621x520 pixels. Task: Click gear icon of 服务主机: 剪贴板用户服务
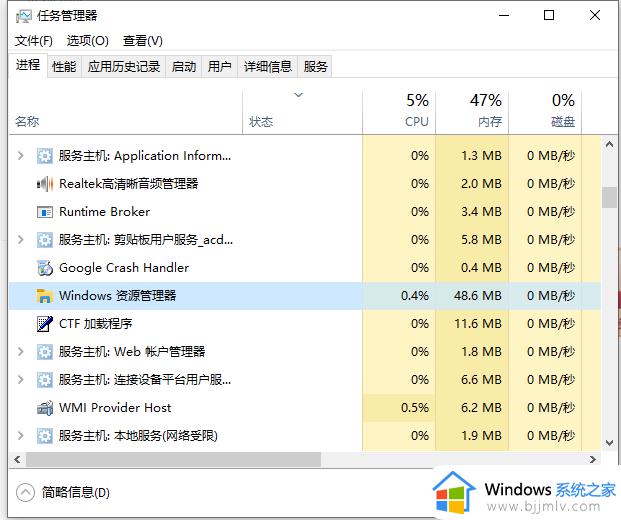[45, 240]
